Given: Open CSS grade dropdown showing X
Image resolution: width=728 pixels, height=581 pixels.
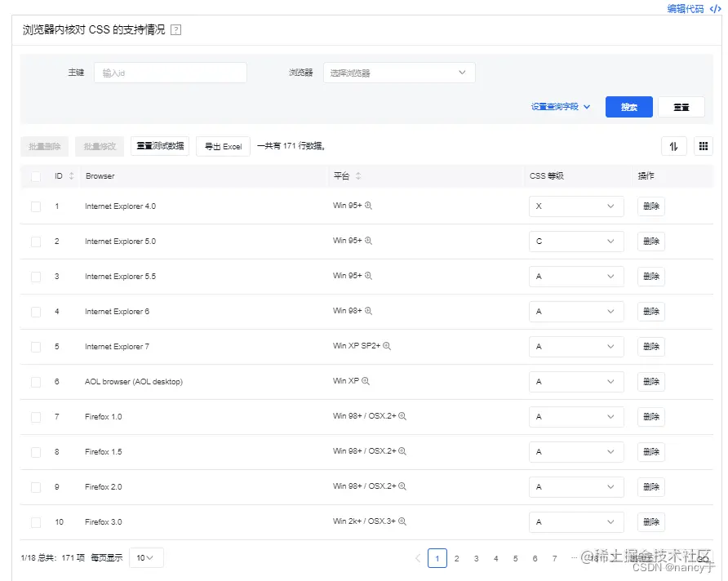Looking at the screenshot, I should coord(576,206).
